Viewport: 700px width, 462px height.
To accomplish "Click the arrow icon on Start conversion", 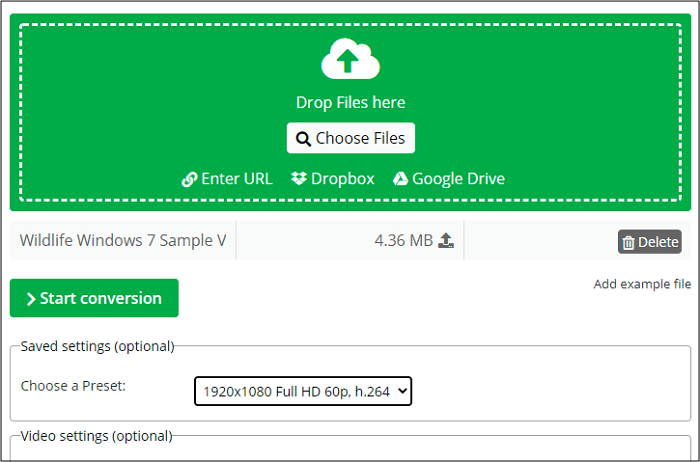I will click(31, 299).
